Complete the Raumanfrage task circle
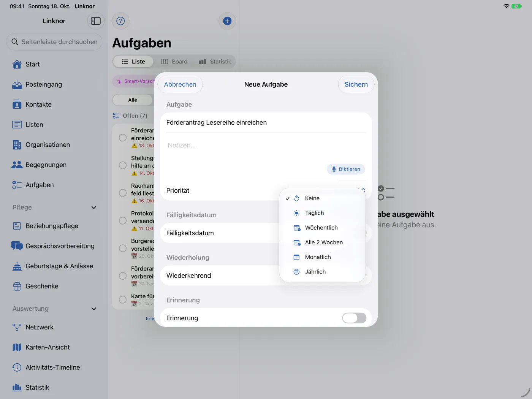Image resolution: width=532 pixels, height=399 pixels. (123, 193)
